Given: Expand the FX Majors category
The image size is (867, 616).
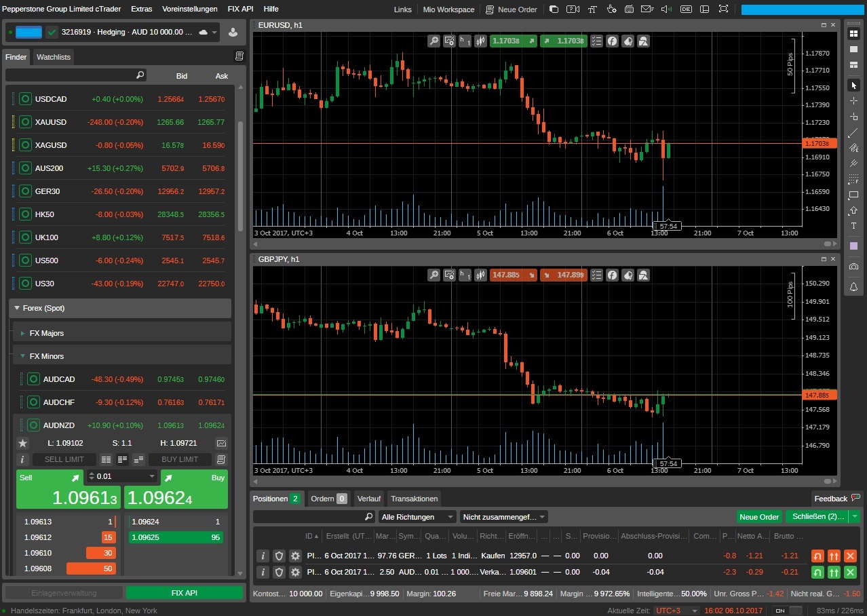Looking at the screenshot, I should point(23,333).
